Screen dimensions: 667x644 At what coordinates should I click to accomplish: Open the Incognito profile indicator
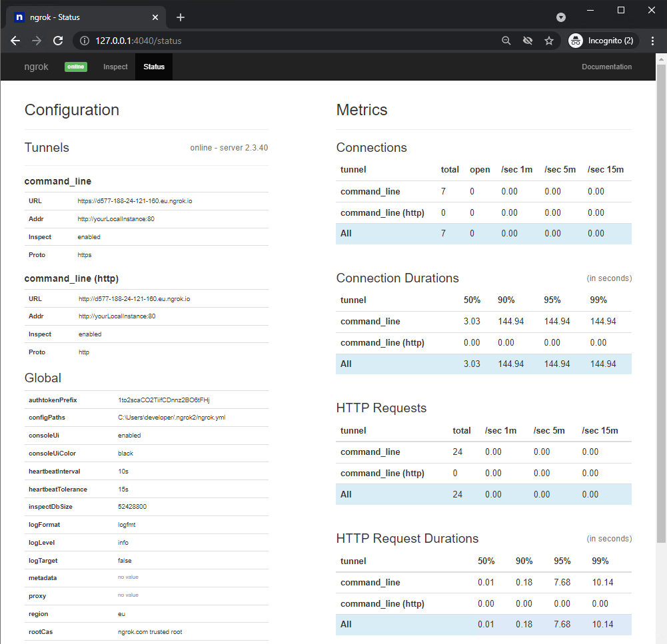603,41
